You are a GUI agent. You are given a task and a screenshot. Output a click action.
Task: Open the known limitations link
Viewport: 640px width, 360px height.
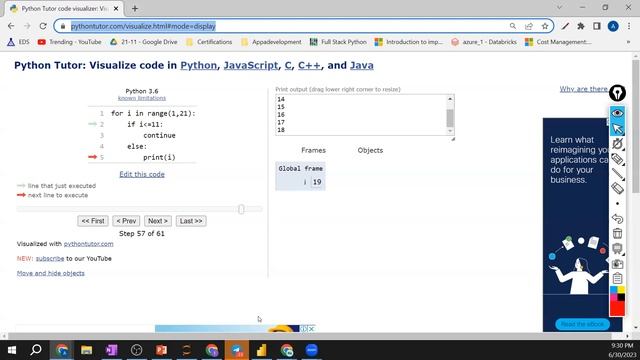(142, 98)
